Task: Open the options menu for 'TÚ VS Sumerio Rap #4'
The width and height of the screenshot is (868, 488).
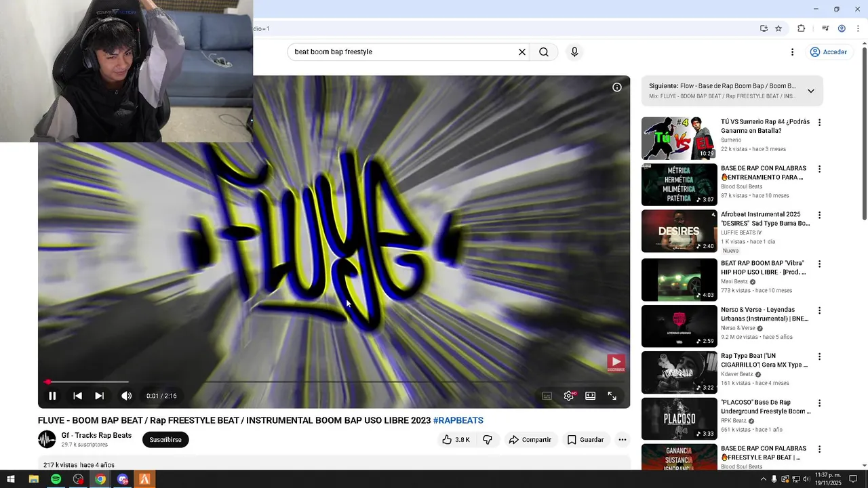Action: coord(819,123)
